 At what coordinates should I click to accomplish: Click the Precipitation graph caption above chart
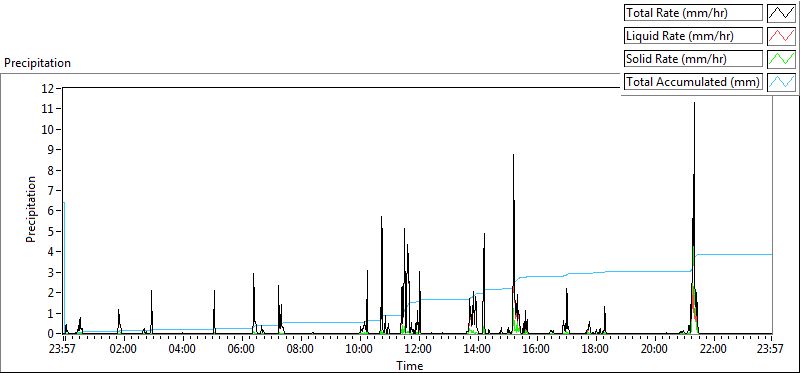click(37, 63)
